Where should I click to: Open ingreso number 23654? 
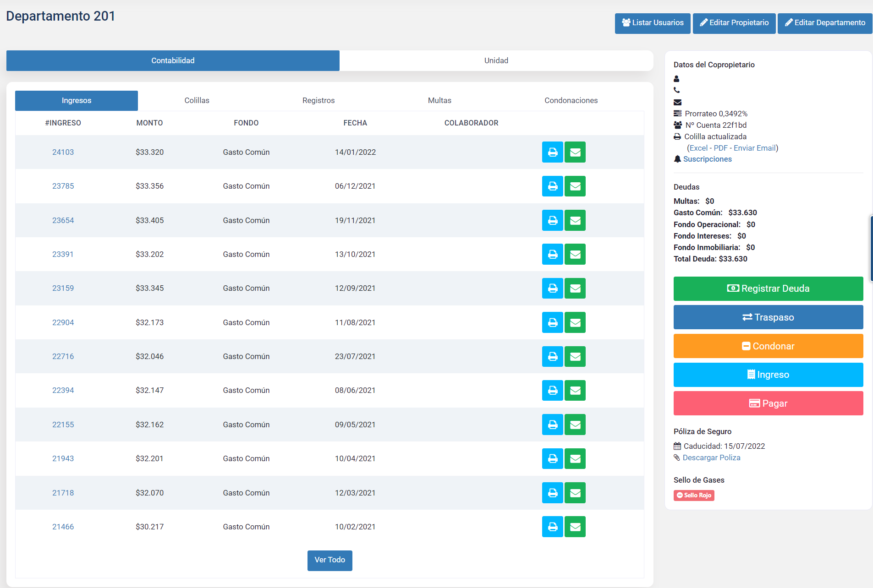tap(63, 220)
